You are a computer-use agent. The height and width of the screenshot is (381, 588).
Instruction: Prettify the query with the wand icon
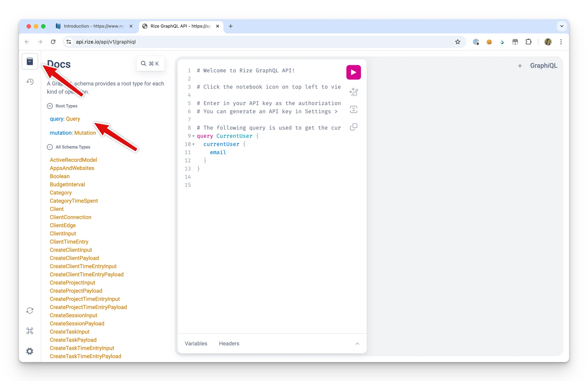tap(353, 92)
